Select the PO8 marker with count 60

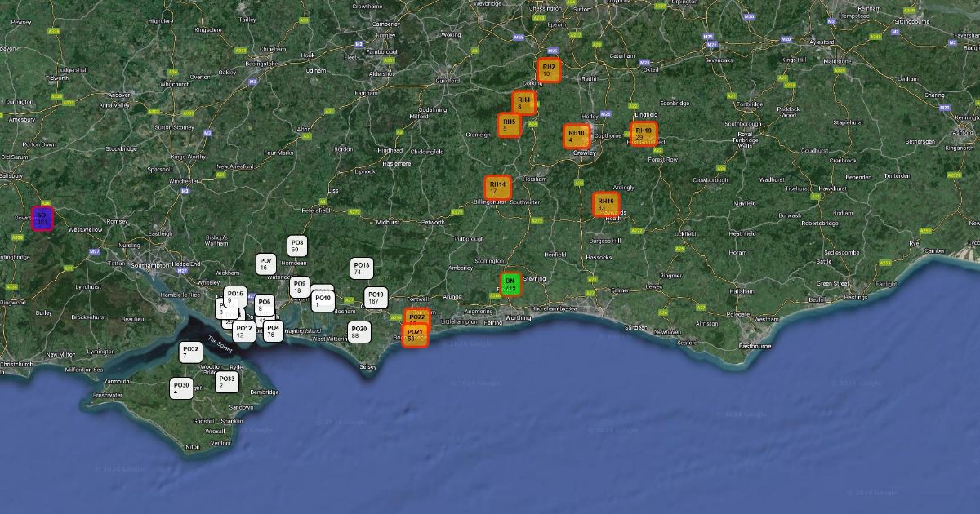point(297,246)
